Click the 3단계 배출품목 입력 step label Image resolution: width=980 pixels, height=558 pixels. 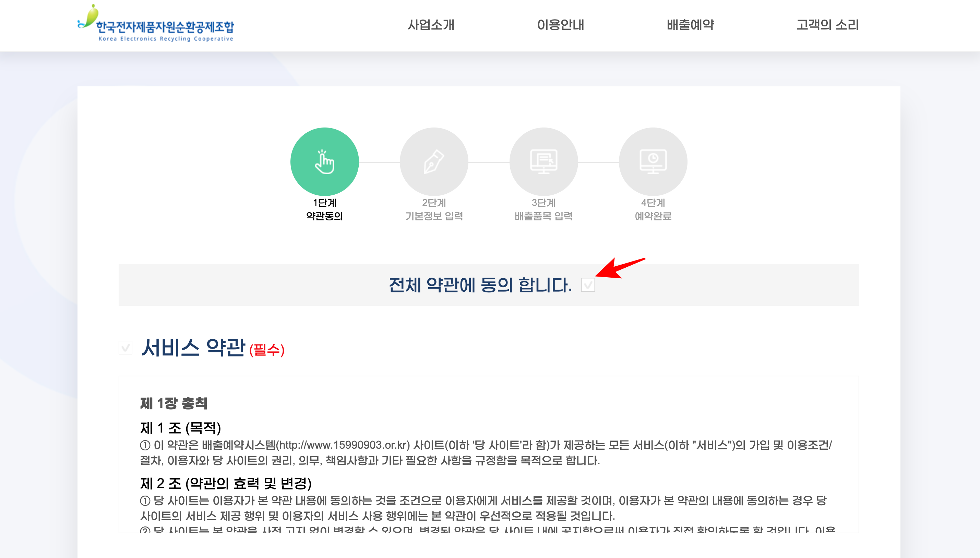pos(543,209)
